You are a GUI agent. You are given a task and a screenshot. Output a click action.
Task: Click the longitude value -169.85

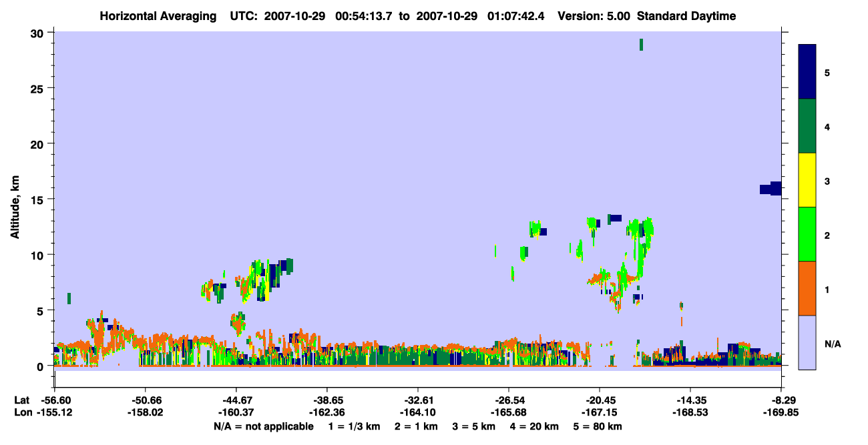[781, 413]
